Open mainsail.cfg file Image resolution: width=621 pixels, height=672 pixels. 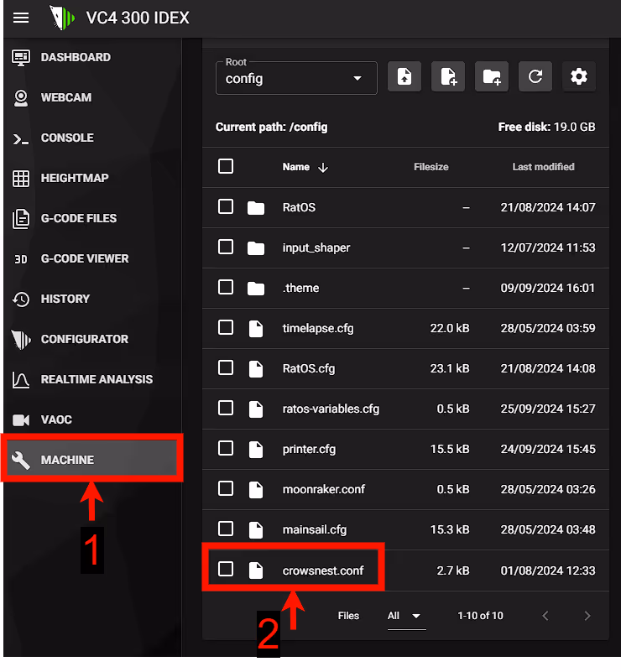click(x=314, y=529)
